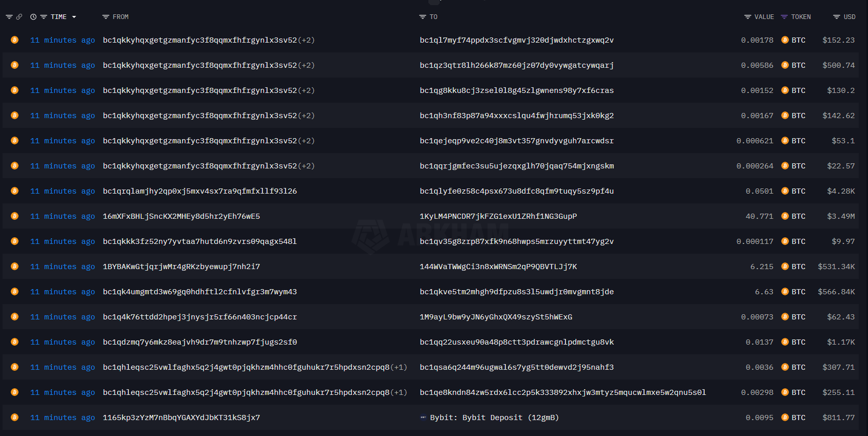Click the $3.49M USD value
Screen dimensions: 868x436
tap(841, 216)
